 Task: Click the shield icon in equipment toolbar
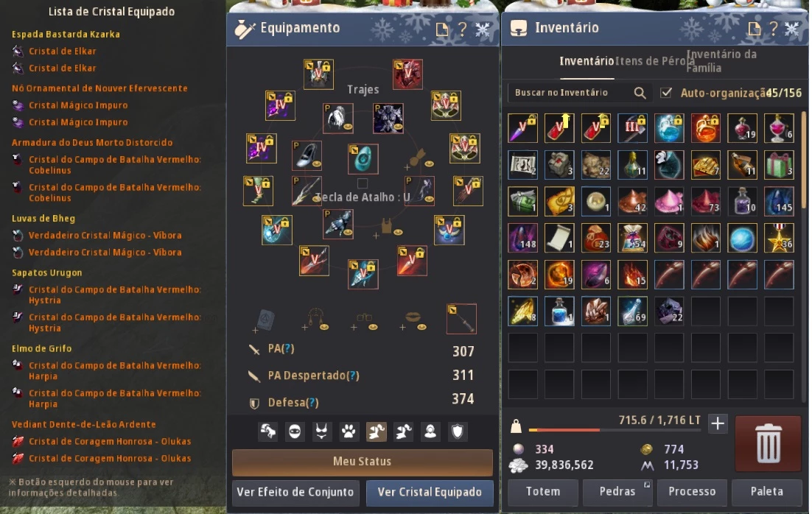pos(458,432)
